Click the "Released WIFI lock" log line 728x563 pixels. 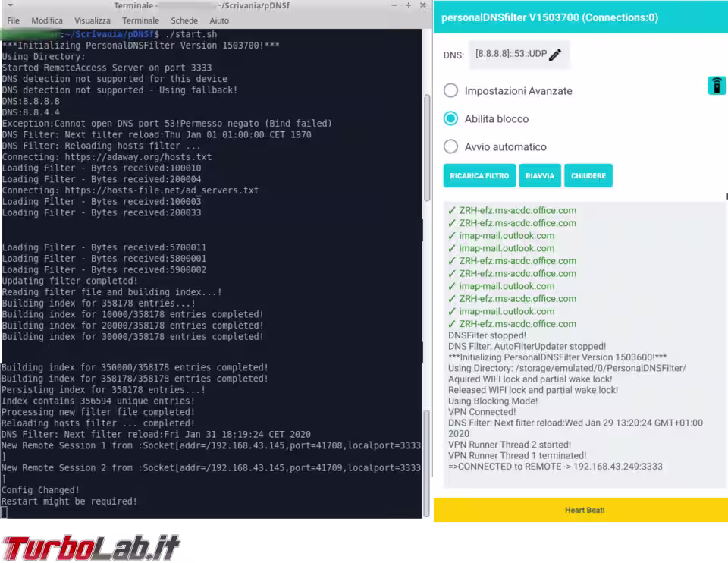pos(533,390)
